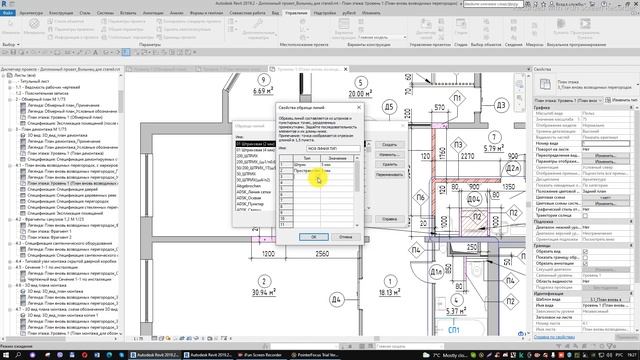Click the Project Browser vertical scrollbar
Viewport: 640px width, 360px height.
click(x=120, y=204)
